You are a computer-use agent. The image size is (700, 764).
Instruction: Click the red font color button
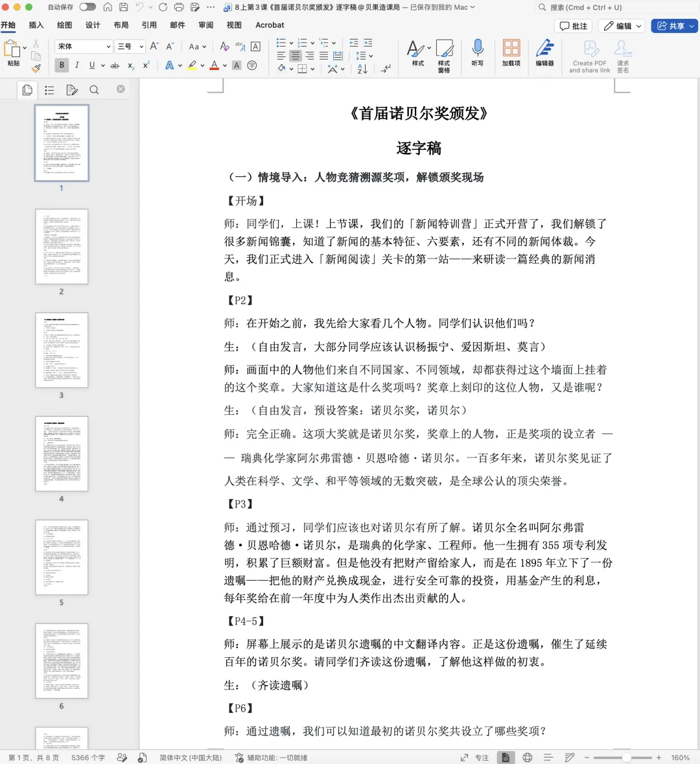click(215, 65)
